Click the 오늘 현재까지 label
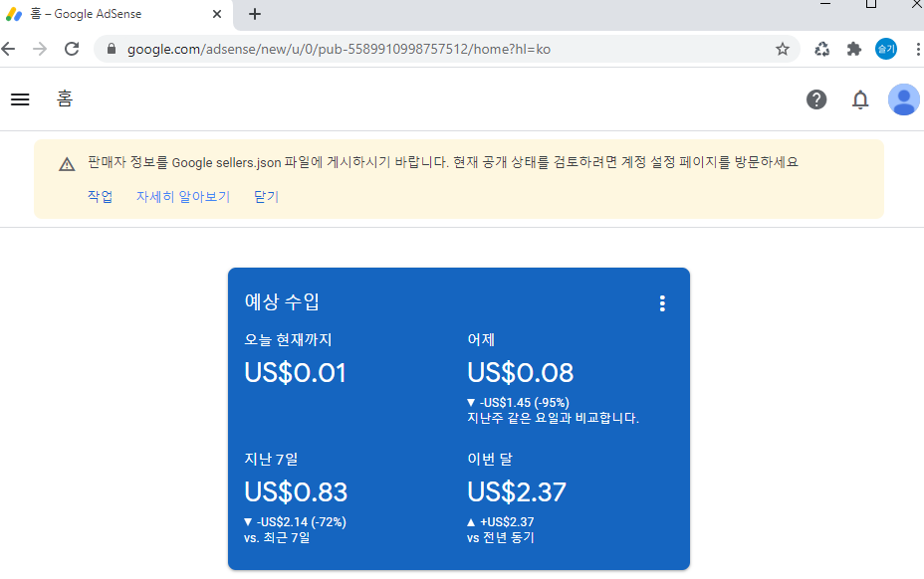 288,340
